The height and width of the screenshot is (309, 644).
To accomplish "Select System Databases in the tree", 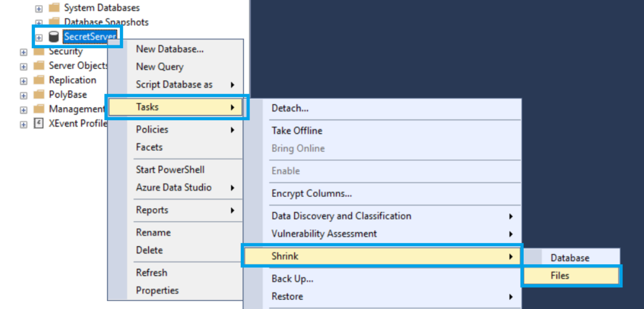I will click(102, 8).
